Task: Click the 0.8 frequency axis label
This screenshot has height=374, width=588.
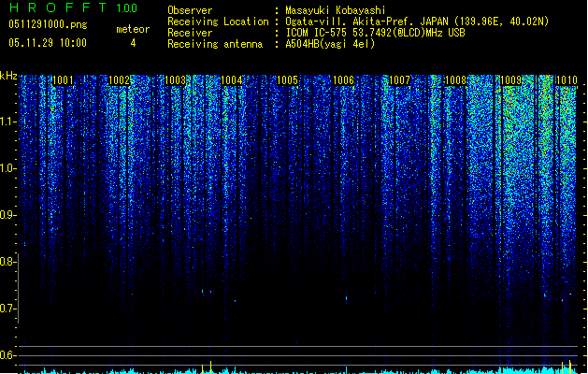Action: [x=7, y=262]
